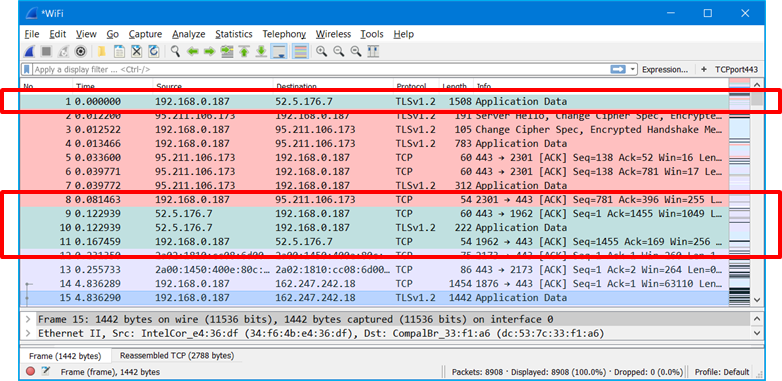Go back in packet history
782x381 pixels.
pyautogui.click(x=193, y=51)
